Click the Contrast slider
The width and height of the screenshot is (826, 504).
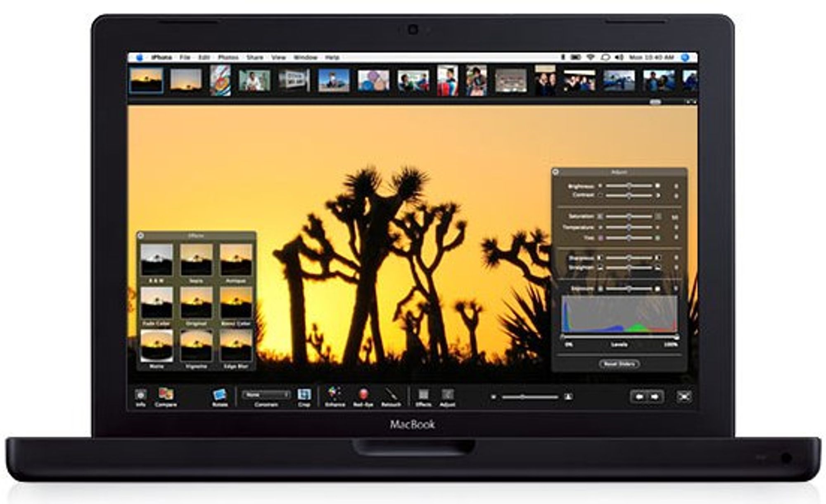coord(629,195)
